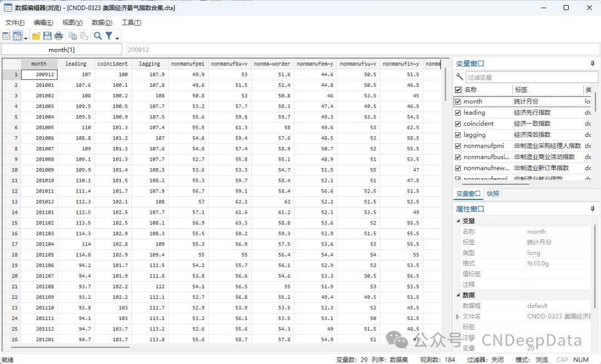Select the Data Editor browse mode icon

pyautogui.click(x=17, y=36)
